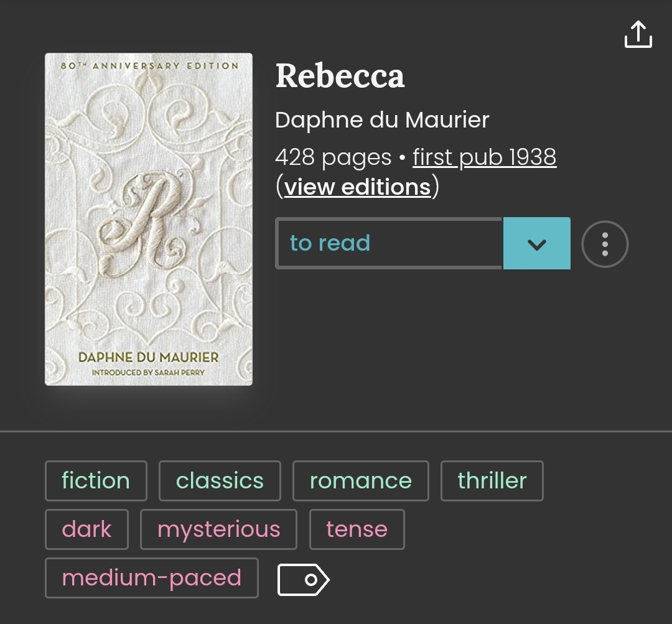This screenshot has width=672, height=624.
Task: Choose the 'romance' genre tag
Action: click(x=360, y=481)
